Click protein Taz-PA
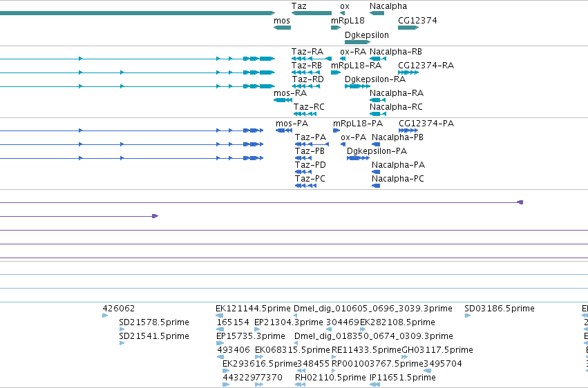The width and height of the screenshot is (588, 388). coord(310,137)
